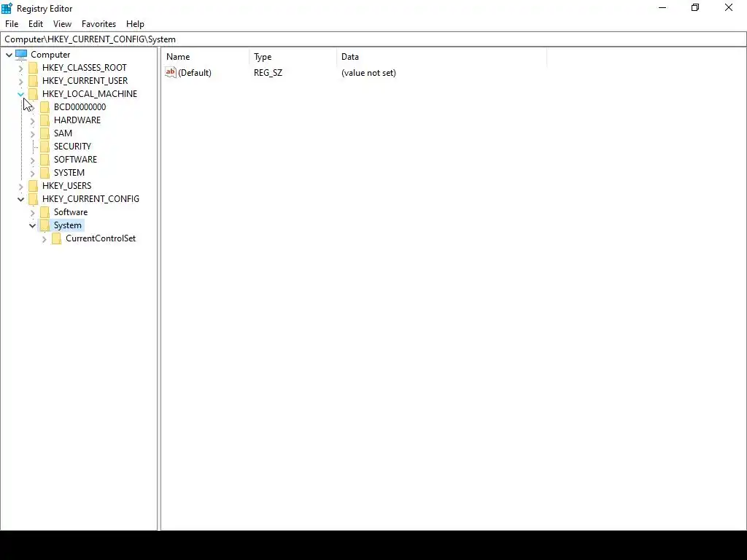Open the View menu

pyautogui.click(x=63, y=24)
